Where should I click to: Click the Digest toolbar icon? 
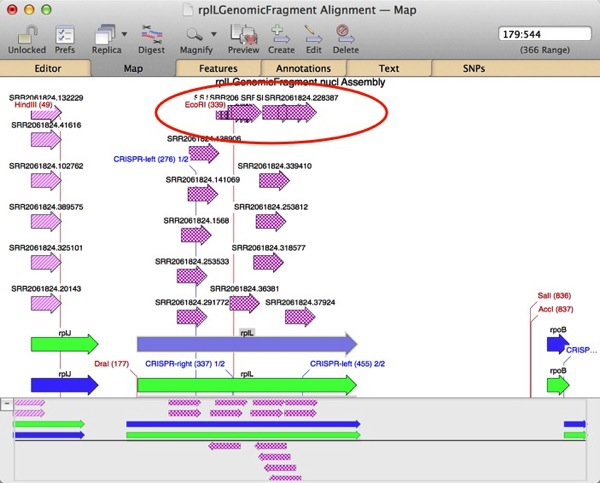151,33
